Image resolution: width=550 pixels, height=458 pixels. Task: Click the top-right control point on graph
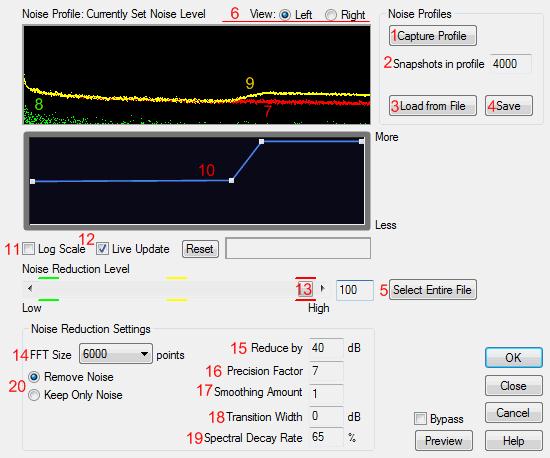[x=362, y=141]
